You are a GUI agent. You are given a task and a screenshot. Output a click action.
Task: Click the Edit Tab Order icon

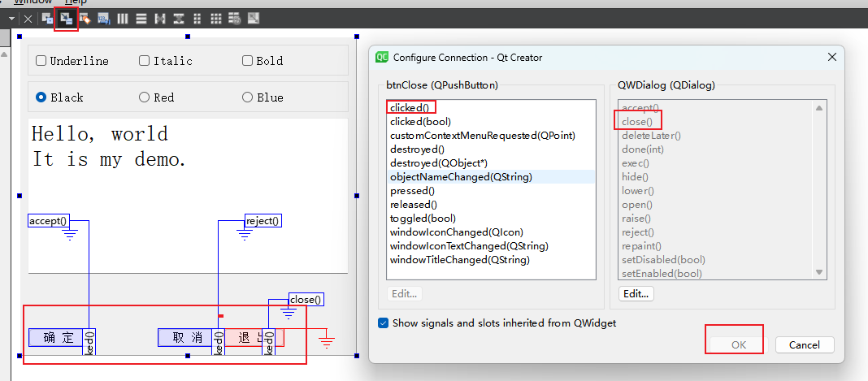point(103,18)
